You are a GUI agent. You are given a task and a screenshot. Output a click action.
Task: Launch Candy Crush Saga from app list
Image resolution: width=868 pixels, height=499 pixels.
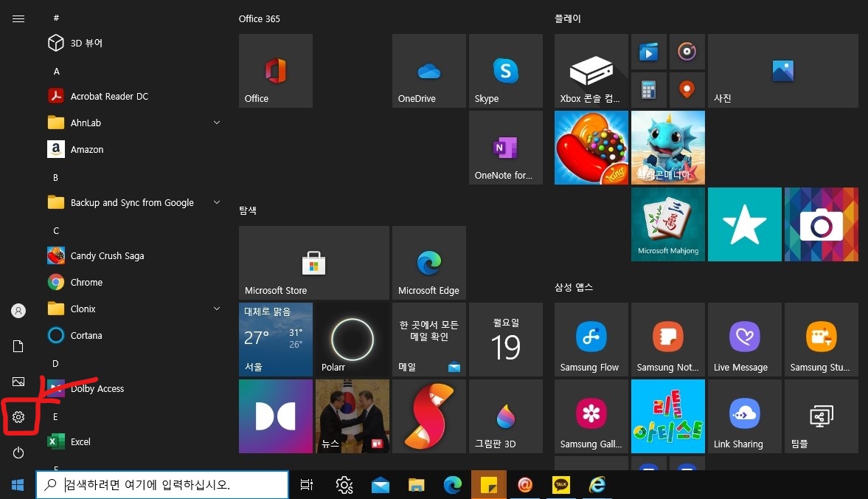click(x=136, y=255)
